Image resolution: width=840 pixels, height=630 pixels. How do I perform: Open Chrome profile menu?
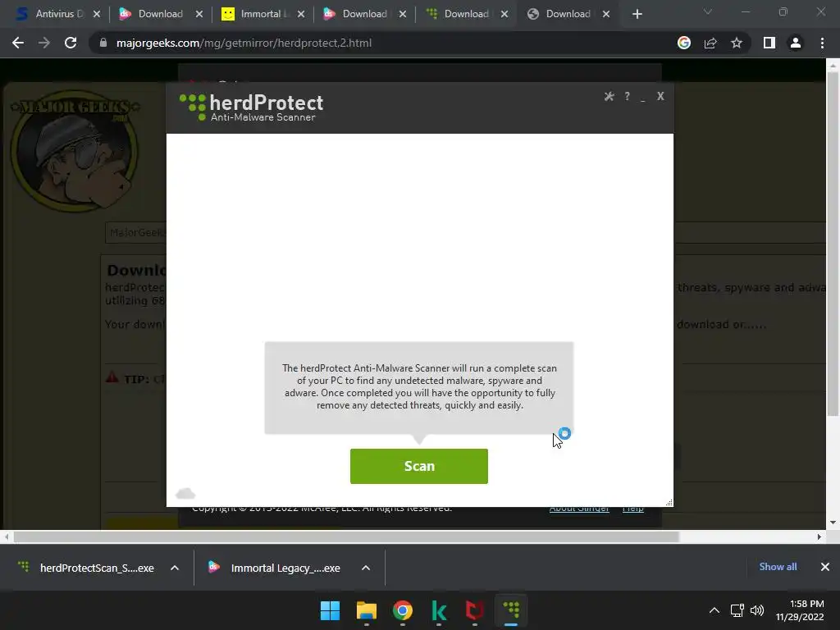[796, 43]
